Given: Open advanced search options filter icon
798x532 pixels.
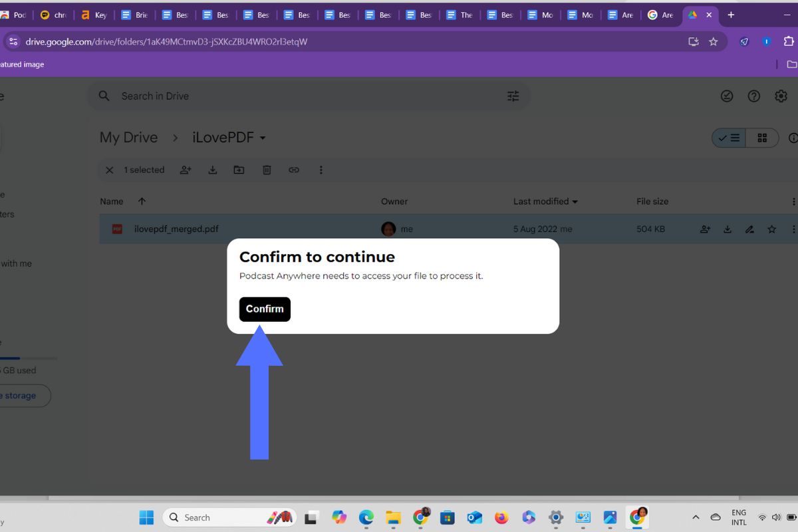Looking at the screenshot, I should (513, 96).
